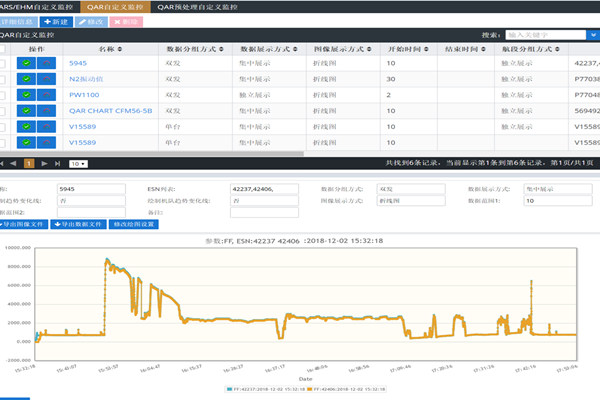Click the 绘制机队趋势变化线 field
Viewport: 600px width, 400px height.
264,201
